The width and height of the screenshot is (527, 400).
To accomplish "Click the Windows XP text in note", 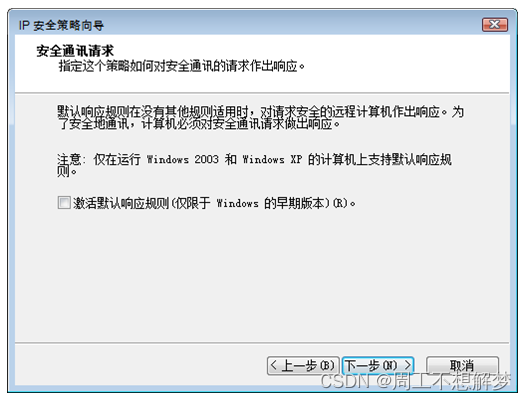I will tap(272, 159).
